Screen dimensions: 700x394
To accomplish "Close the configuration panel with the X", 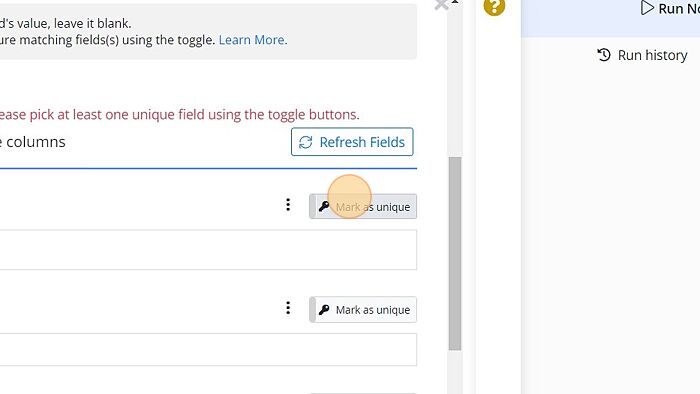I will click(x=441, y=4).
